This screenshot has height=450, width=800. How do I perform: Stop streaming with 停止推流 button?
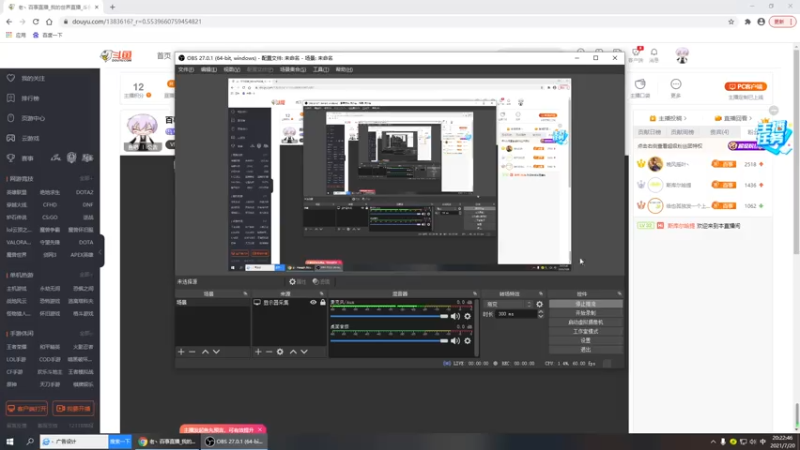(586, 304)
